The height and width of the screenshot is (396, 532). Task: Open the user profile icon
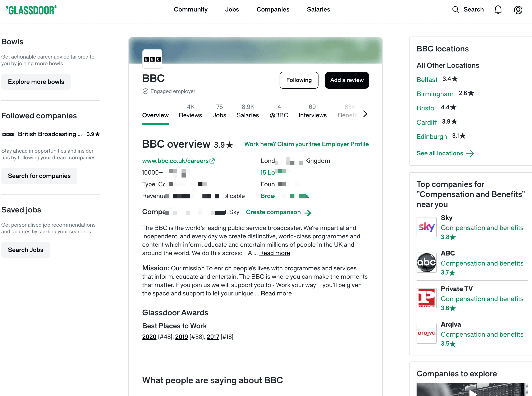tap(518, 10)
